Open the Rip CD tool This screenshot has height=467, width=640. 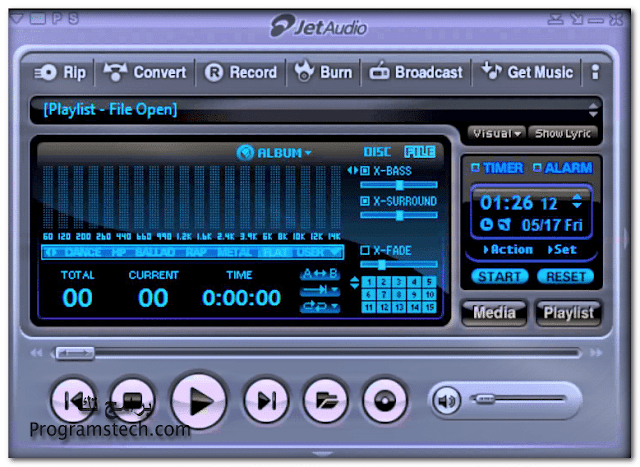[x=60, y=73]
